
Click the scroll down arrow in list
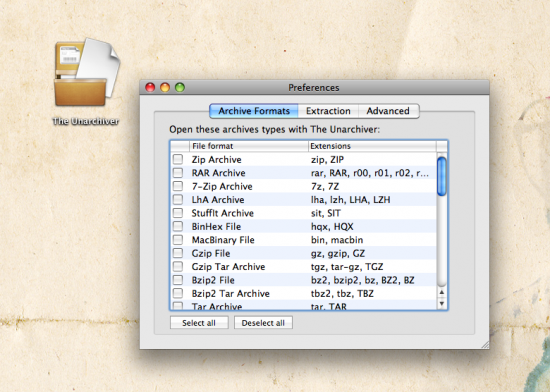442,304
